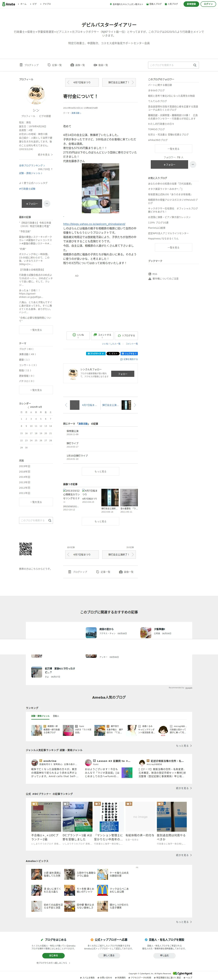The image size is (218, 980).
Task: Open more options icon beside right フォロー
Action: [x=193, y=165]
